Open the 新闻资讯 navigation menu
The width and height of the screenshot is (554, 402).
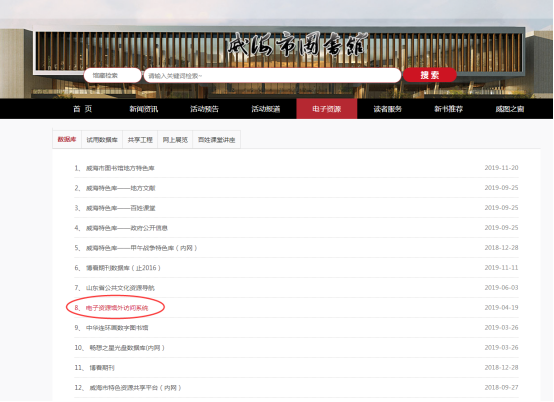coord(143,109)
